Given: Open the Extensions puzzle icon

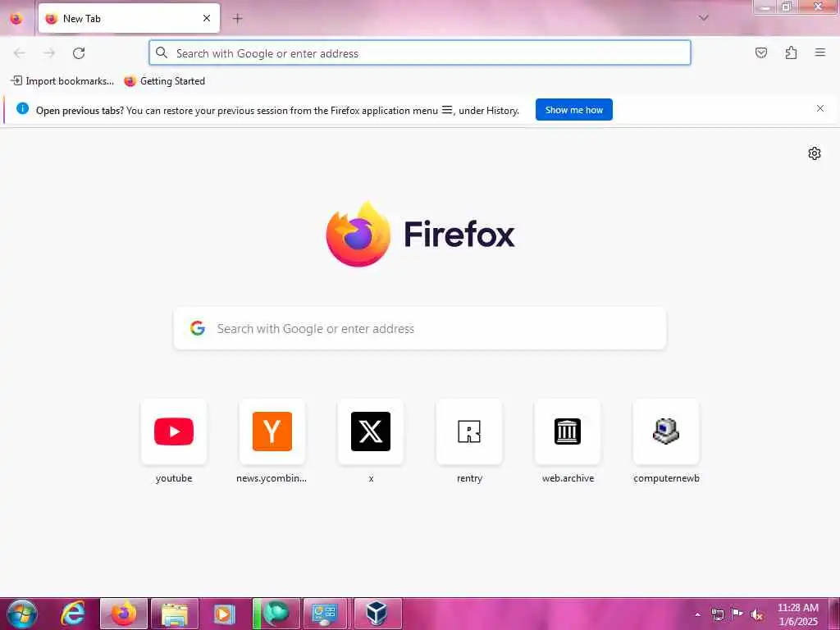Looking at the screenshot, I should 791,52.
